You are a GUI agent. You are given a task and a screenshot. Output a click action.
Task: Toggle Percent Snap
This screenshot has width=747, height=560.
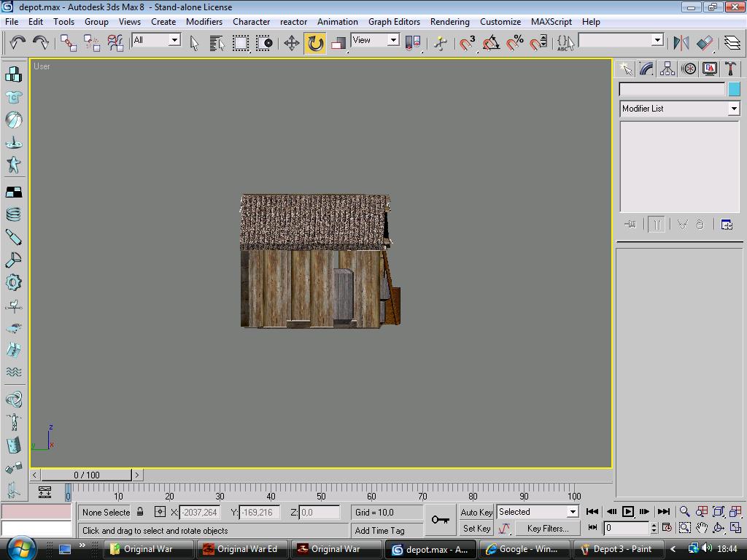[x=515, y=43]
